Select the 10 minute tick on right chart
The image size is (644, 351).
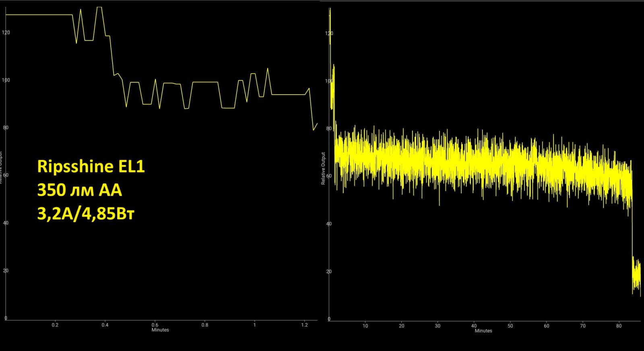pos(365,326)
